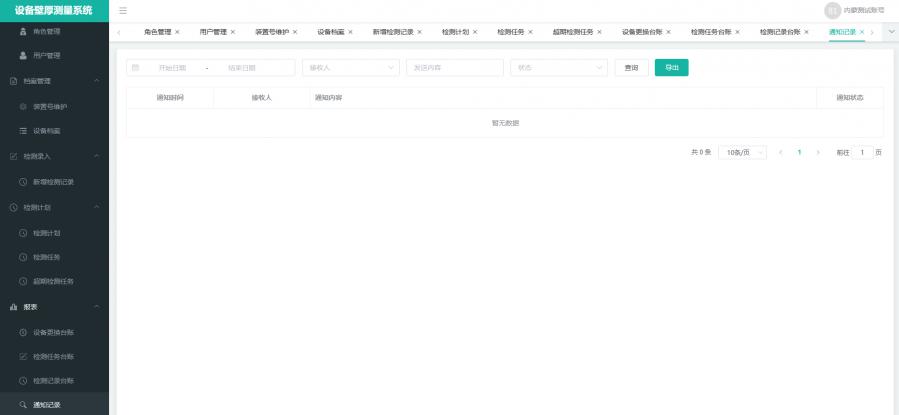Click the 发送内容 content input field
899x415 pixels.
[455, 68]
